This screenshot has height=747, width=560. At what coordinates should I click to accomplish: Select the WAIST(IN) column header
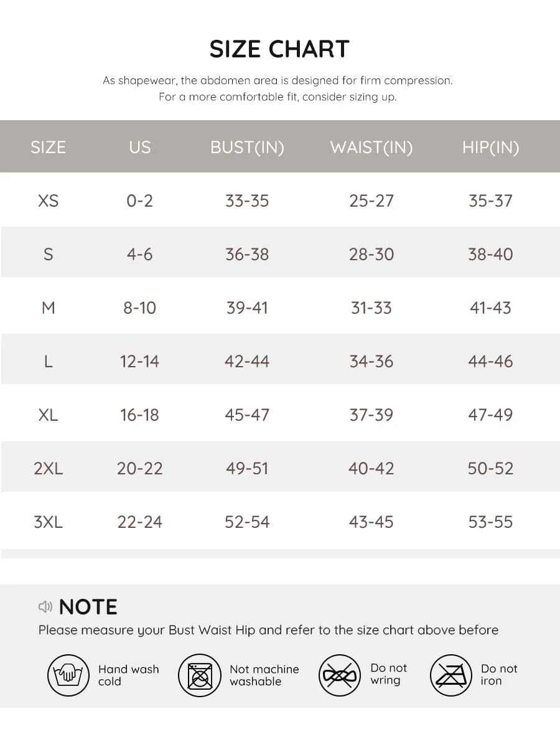(371, 147)
